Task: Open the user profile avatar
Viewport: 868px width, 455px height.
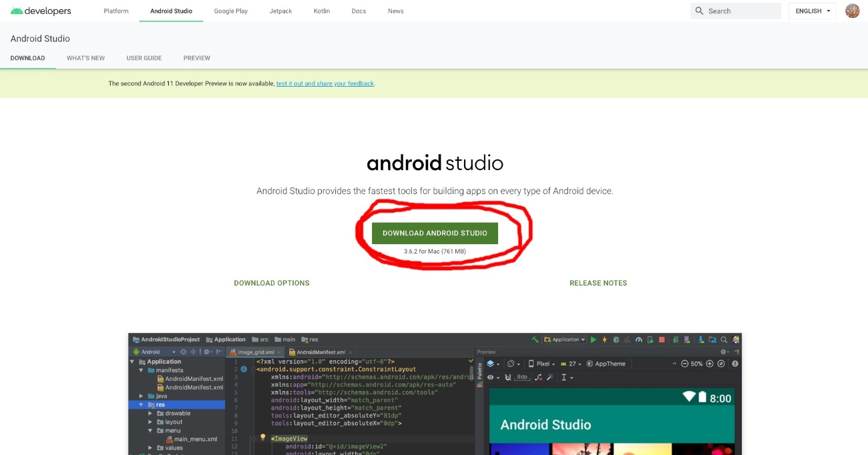Action: pos(853,11)
